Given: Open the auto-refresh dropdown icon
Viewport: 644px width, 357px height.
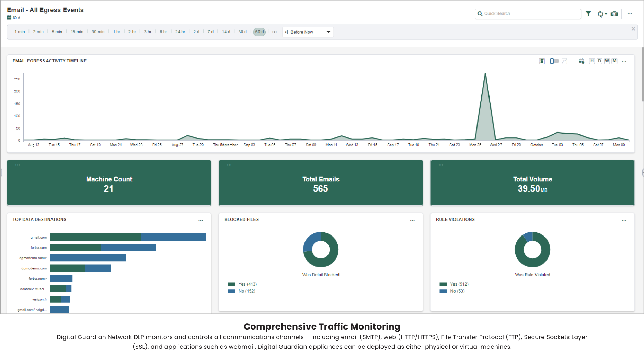Looking at the screenshot, I should [602, 14].
